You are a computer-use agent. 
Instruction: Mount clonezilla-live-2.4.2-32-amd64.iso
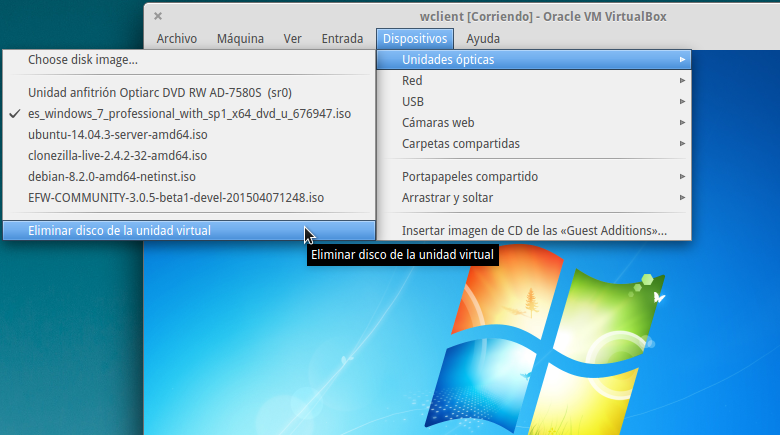(189, 155)
